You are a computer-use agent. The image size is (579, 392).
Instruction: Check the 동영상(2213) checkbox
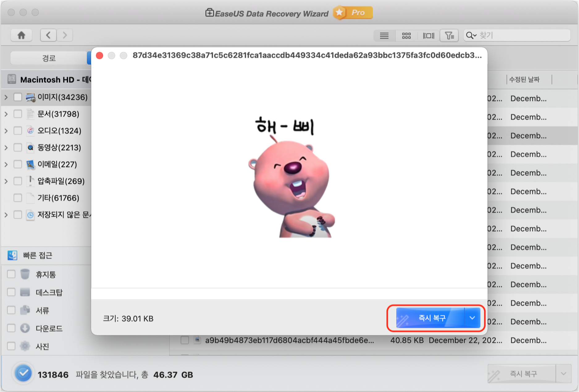point(18,148)
